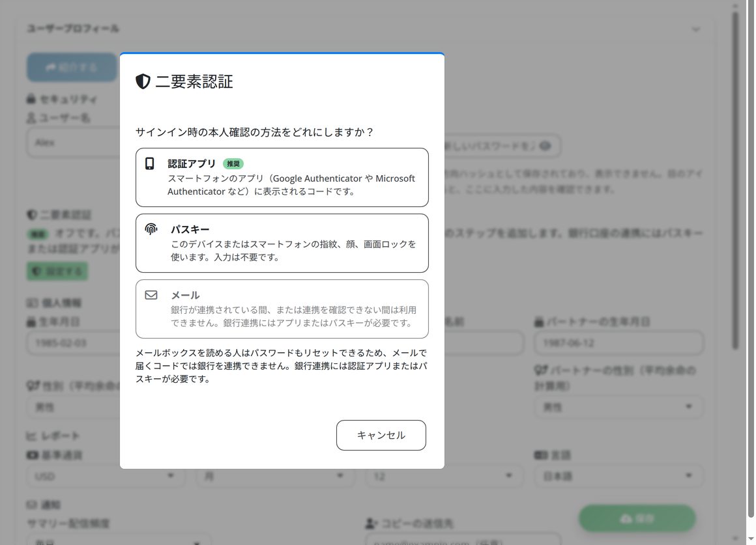Choose the 認証アプリ authentication method
Screen dimensions: 756x545
pyautogui.click(x=282, y=177)
